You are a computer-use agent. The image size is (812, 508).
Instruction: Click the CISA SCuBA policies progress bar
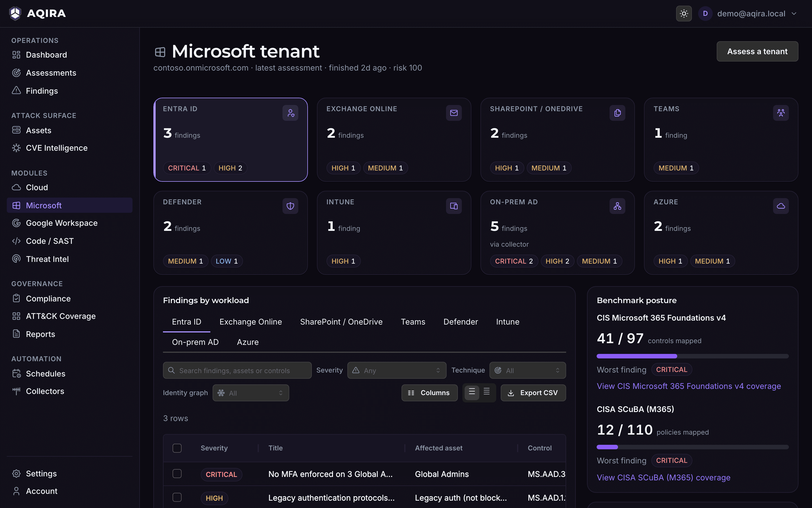click(x=692, y=447)
